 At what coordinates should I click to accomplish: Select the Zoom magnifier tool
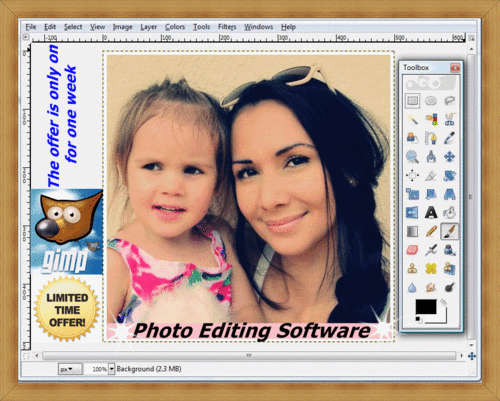(413, 157)
